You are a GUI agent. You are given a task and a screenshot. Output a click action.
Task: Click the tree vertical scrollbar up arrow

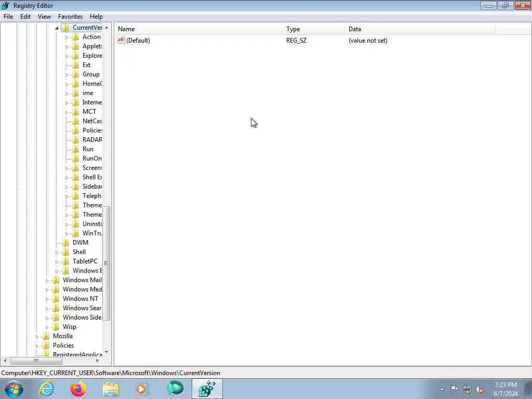pos(107,28)
